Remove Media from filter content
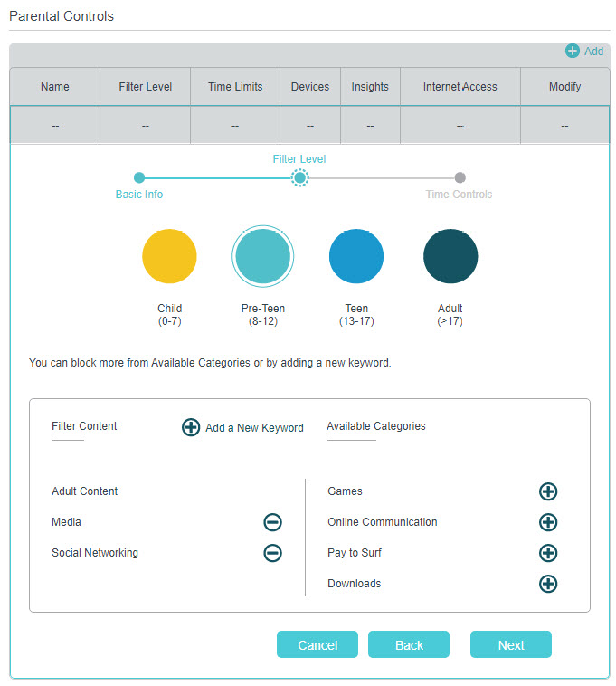 [x=272, y=522]
